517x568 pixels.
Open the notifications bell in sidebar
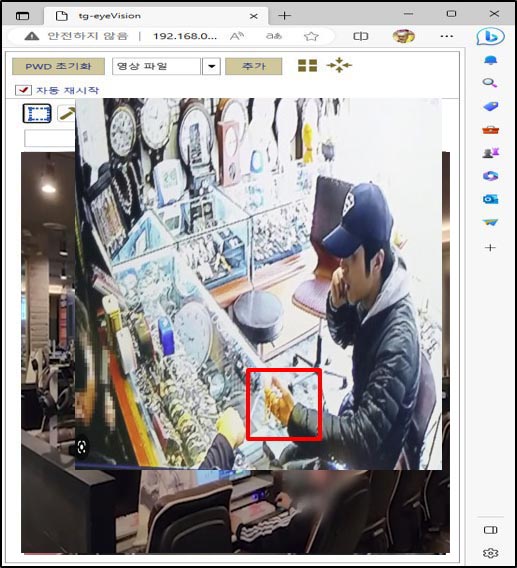(x=491, y=60)
